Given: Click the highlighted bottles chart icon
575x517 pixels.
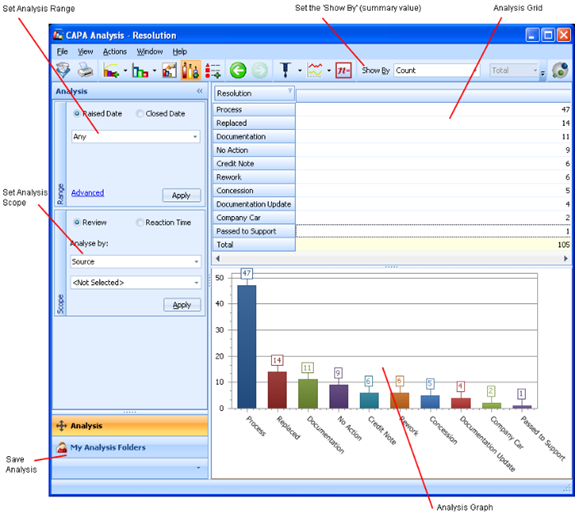Looking at the screenshot, I should coord(191,70).
